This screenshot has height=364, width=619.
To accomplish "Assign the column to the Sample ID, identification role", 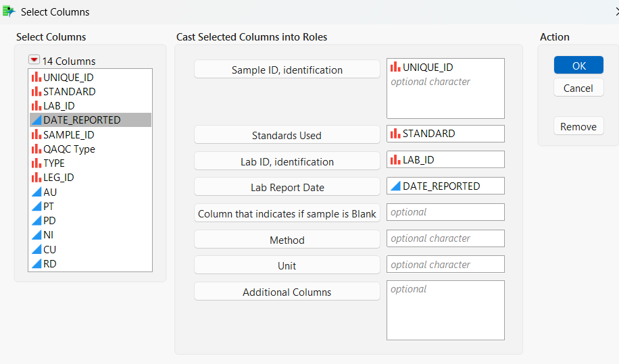I will [287, 70].
